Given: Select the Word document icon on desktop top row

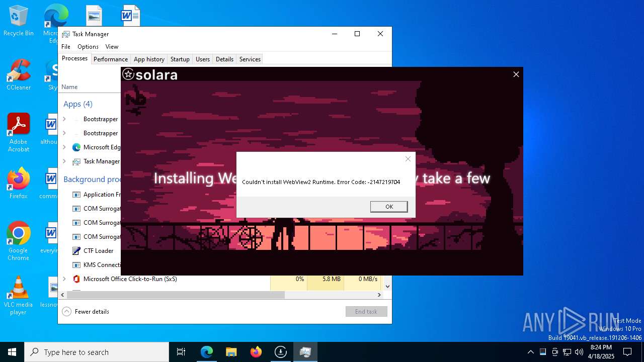Looking at the screenshot, I should [x=130, y=16].
